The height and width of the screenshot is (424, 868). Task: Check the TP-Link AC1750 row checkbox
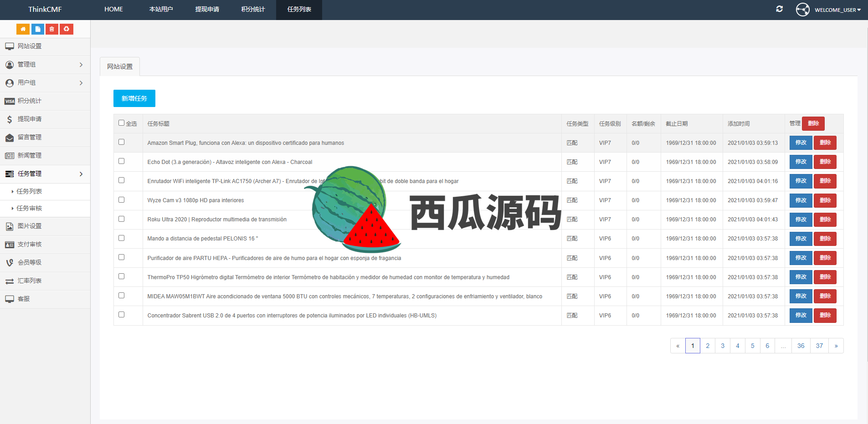(x=121, y=180)
